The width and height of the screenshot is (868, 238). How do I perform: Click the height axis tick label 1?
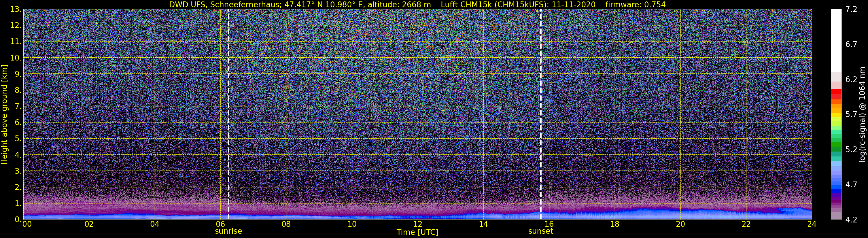(18, 203)
